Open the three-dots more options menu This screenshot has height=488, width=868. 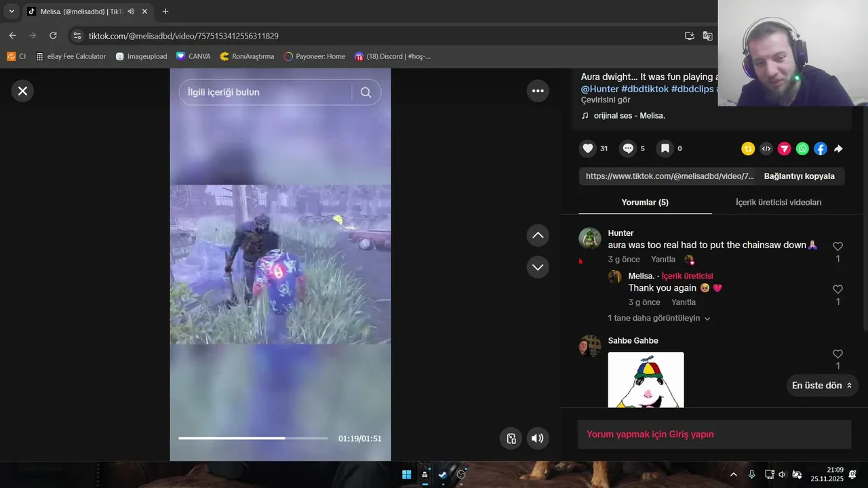point(538,91)
